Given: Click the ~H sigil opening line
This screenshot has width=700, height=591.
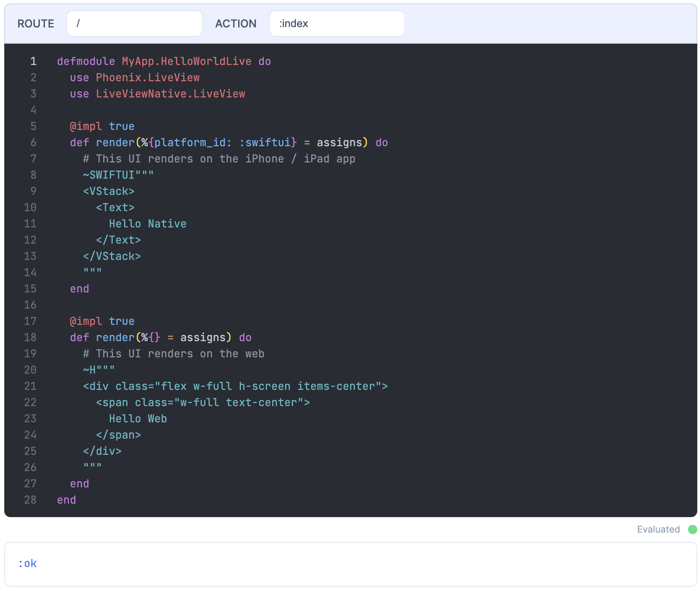Looking at the screenshot, I should click(99, 370).
